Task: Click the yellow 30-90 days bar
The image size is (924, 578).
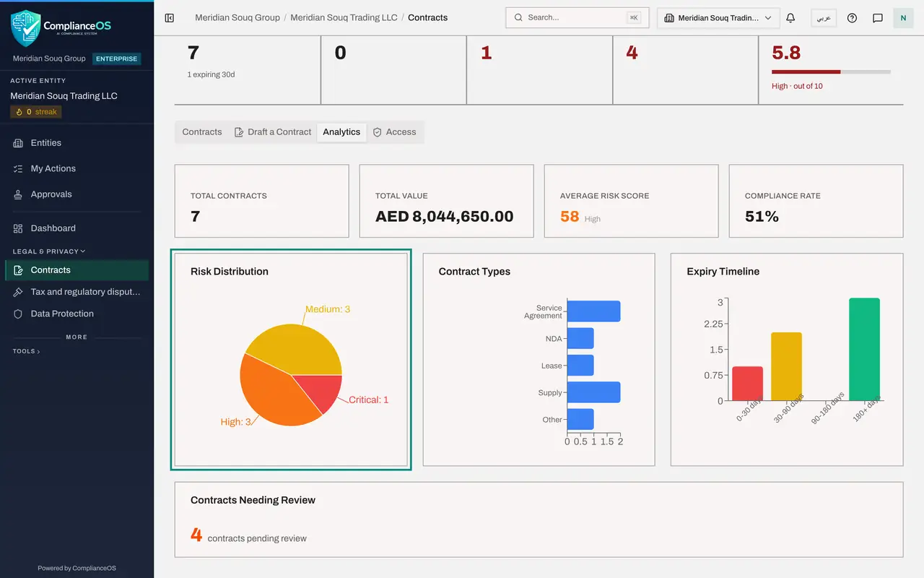Action: pos(786,367)
